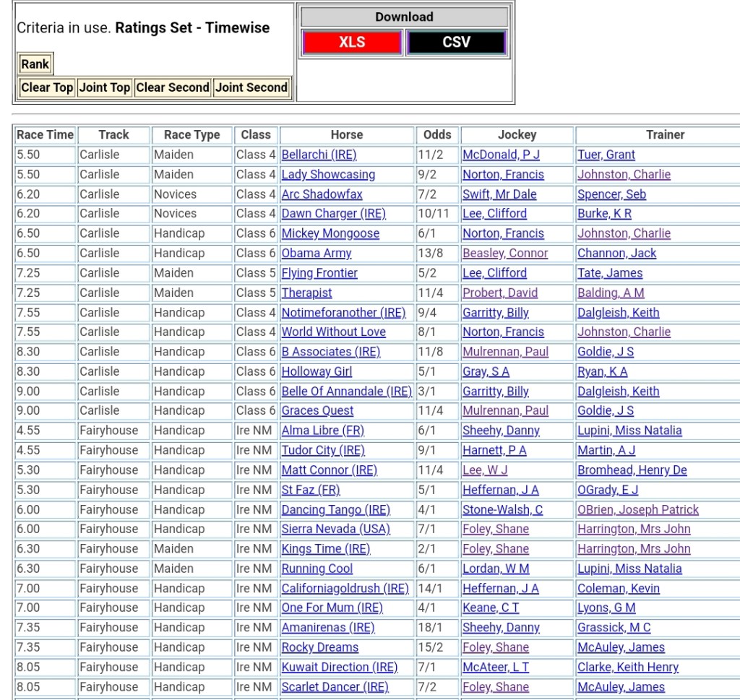Filter by Joint Top
The width and height of the screenshot is (740, 700).
tap(105, 87)
